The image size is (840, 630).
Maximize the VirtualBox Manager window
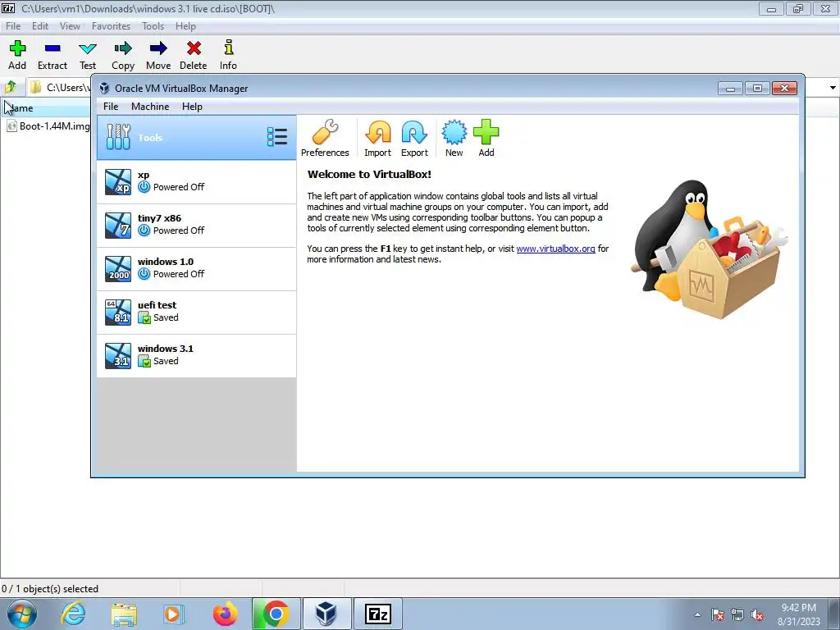point(757,88)
